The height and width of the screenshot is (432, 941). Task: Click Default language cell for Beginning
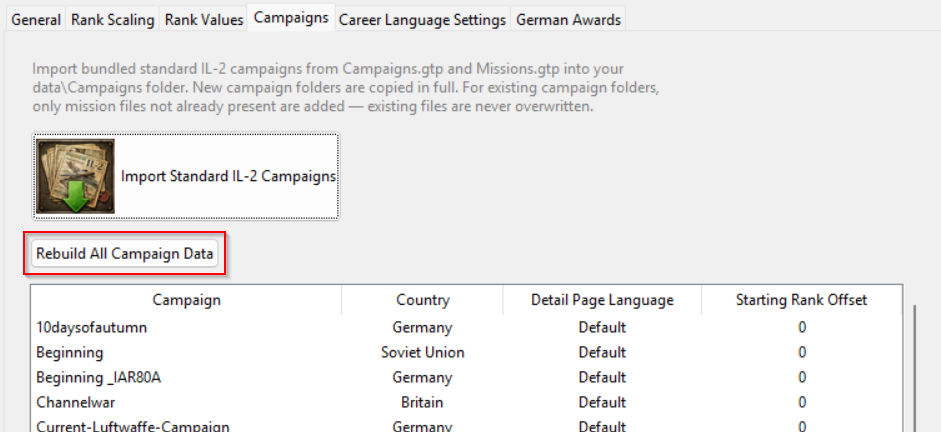602,352
